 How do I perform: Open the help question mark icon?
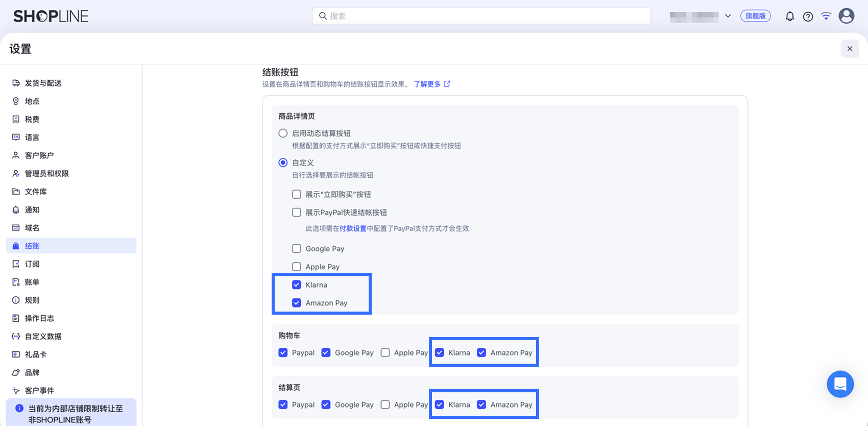coord(808,16)
